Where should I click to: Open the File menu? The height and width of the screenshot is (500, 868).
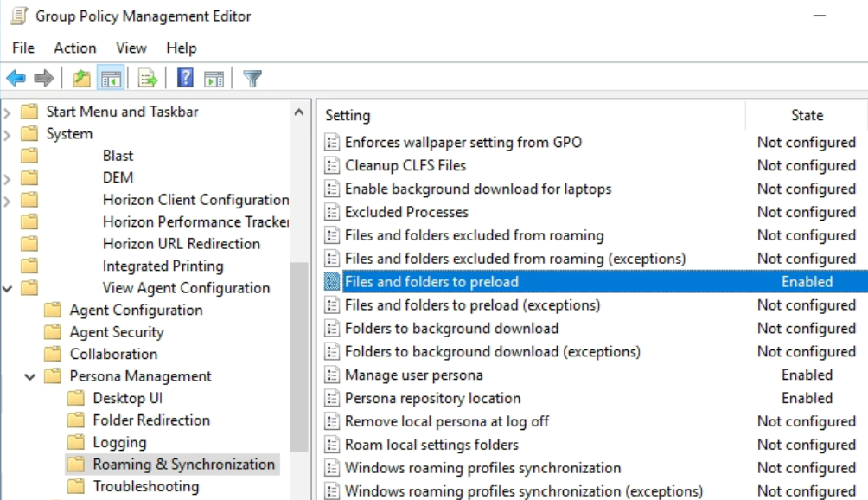click(22, 48)
